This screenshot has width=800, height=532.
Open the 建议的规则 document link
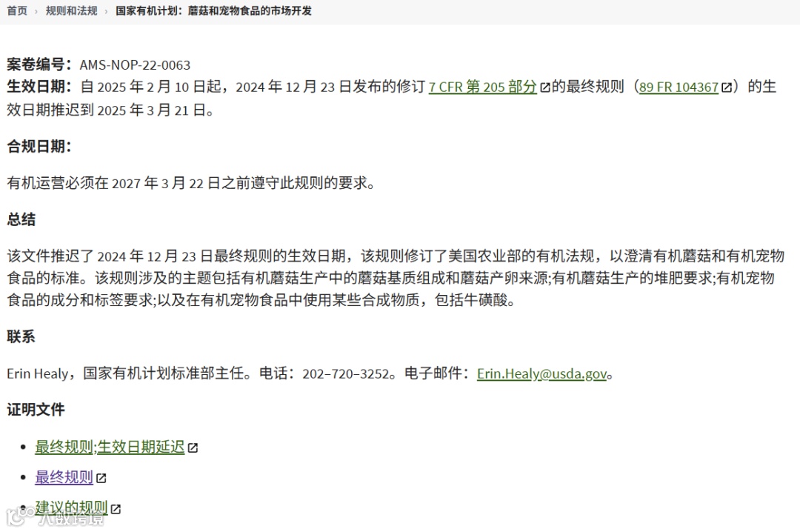71,508
